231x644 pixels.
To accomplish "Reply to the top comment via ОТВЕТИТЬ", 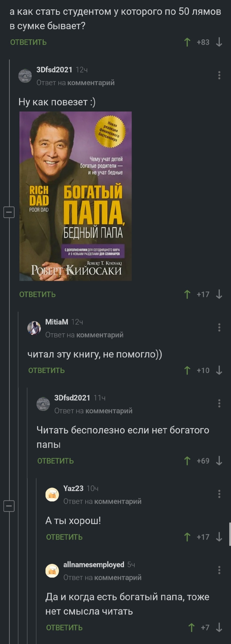I will coord(29,42).
